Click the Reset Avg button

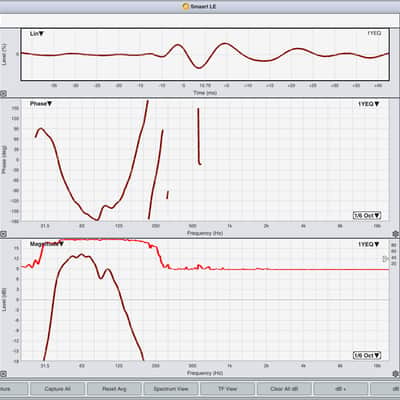pos(114,389)
